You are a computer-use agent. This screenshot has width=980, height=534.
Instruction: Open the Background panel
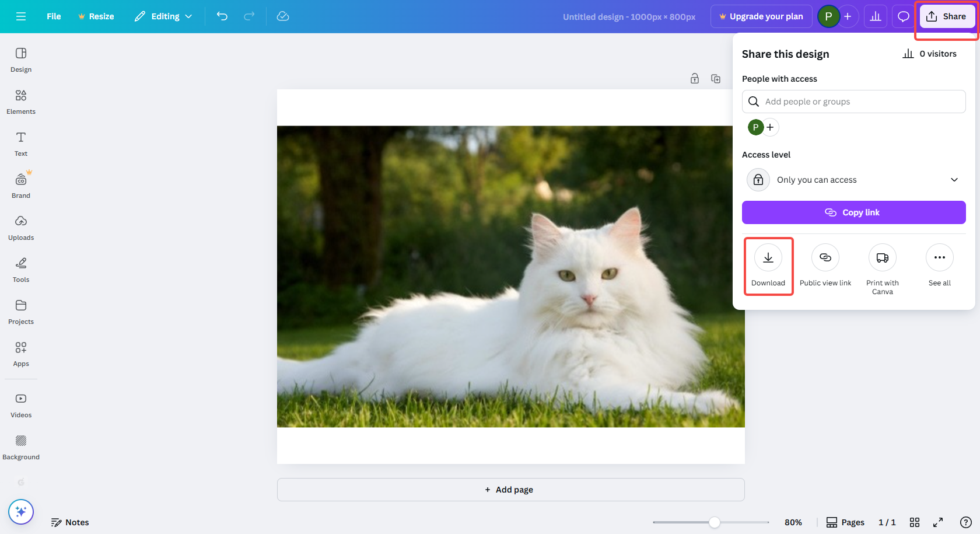tap(21, 448)
